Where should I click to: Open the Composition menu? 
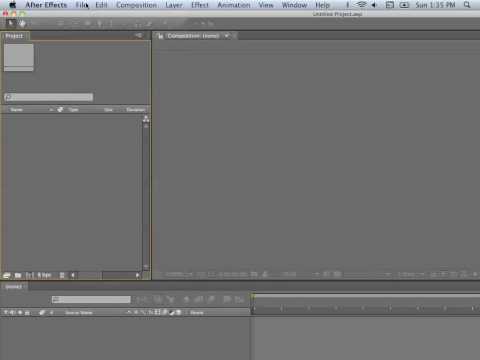[136, 5]
